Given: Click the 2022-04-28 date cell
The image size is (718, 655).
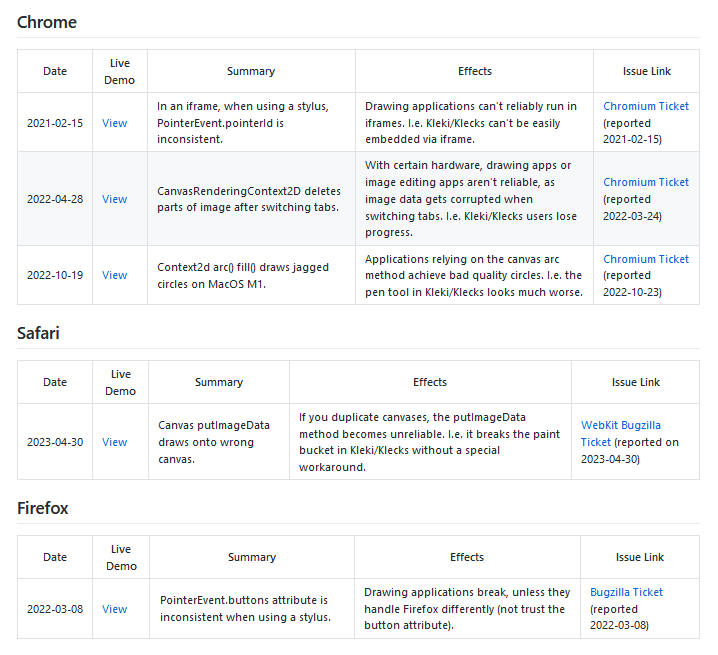Looking at the screenshot, I should tap(55, 199).
